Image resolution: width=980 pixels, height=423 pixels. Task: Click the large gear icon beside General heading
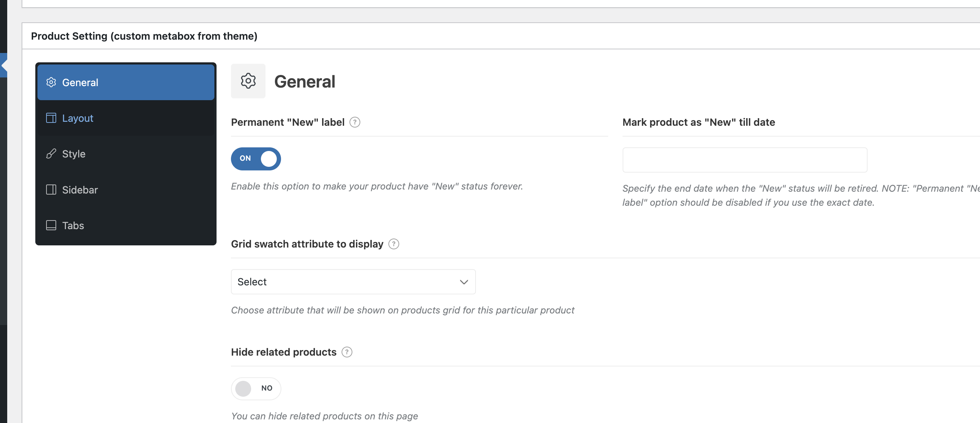[x=248, y=81]
